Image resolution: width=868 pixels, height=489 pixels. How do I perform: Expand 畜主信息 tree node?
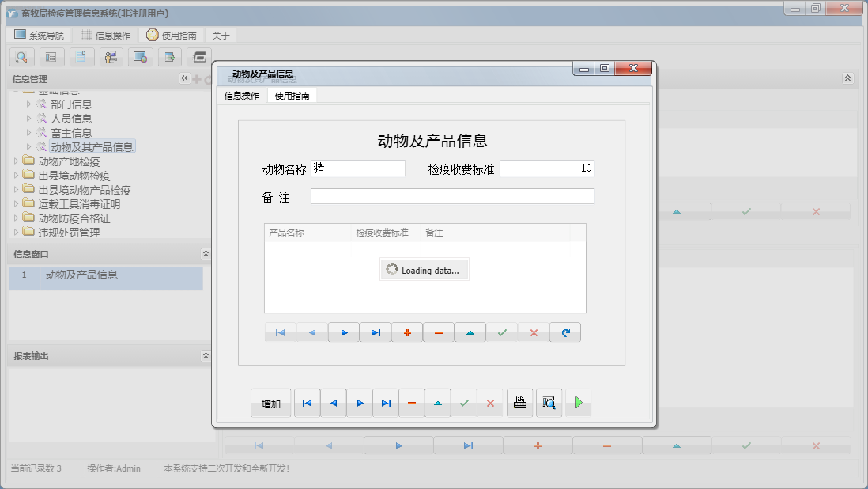point(28,132)
